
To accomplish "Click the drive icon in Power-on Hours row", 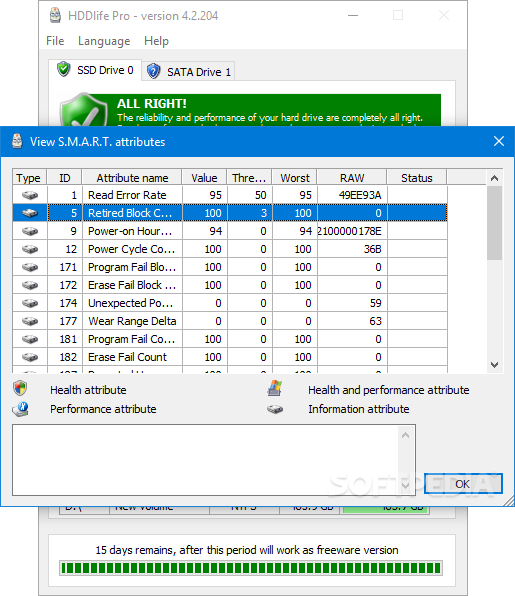I will pyautogui.click(x=30, y=231).
